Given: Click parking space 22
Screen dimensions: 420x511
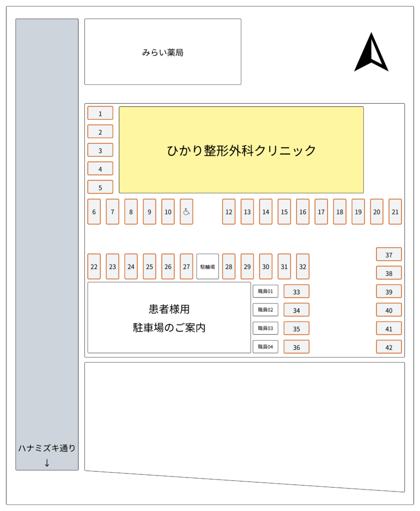Looking at the screenshot, I should [94, 266].
